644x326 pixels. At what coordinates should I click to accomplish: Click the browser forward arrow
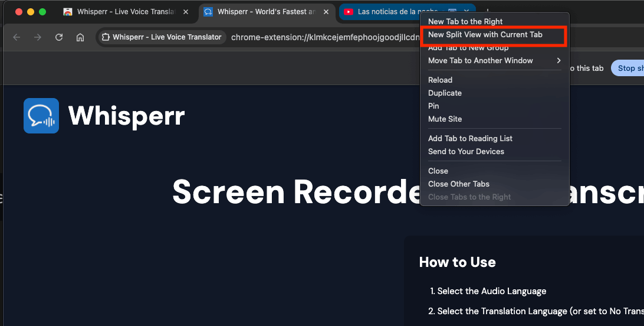pyautogui.click(x=38, y=37)
